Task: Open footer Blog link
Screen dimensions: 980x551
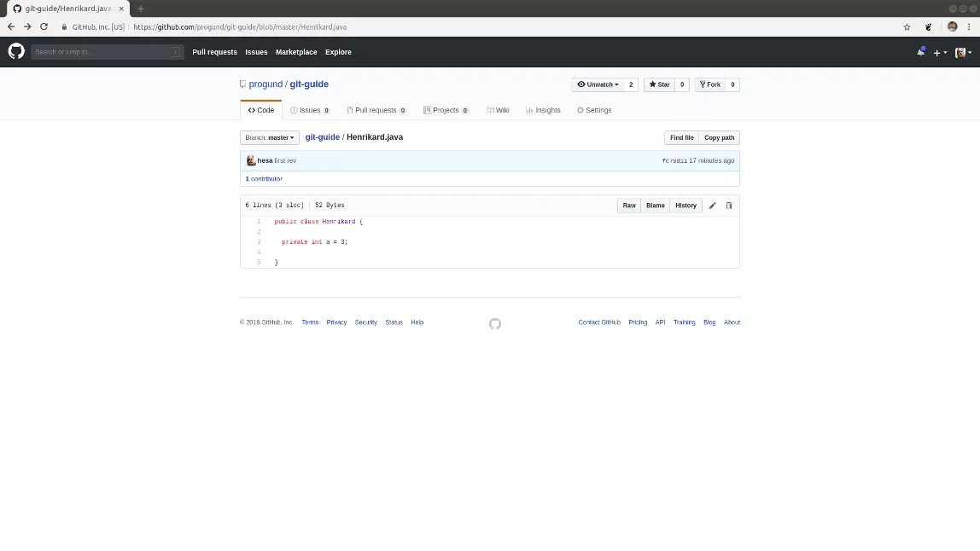Action: [709, 322]
